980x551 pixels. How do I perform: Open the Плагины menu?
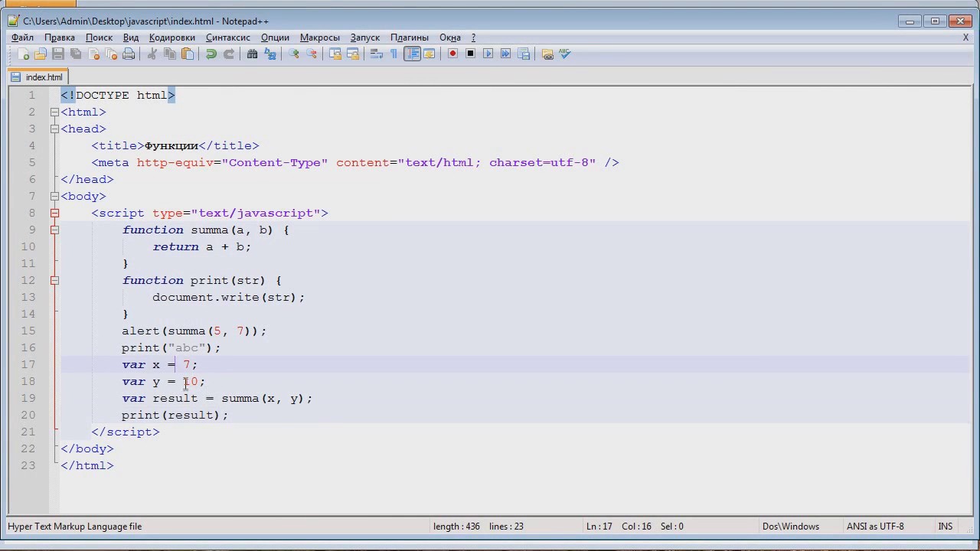(410, 37)
